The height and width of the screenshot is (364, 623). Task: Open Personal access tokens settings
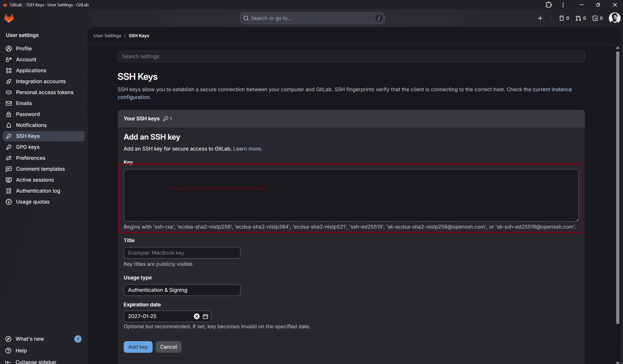[45, 92]
